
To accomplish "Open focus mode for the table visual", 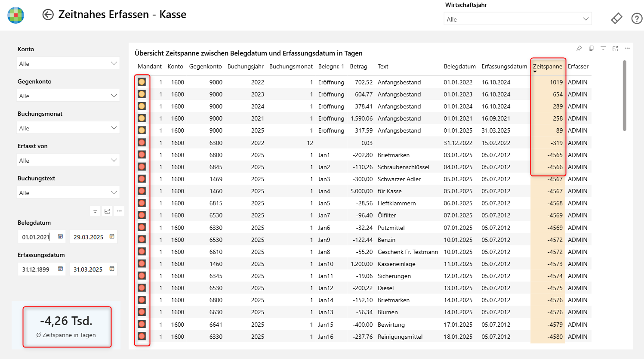I will [615, 48].
